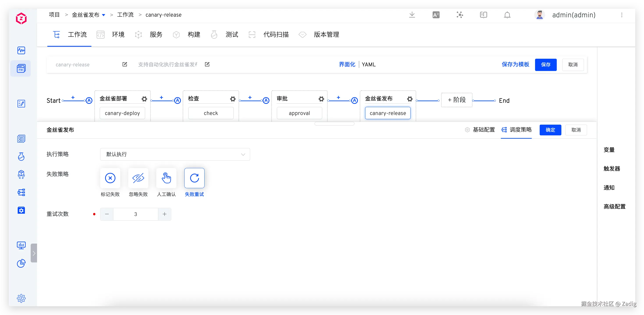Select the canary-release job
This screenshot has height=315, width=644.
(388, 113)
